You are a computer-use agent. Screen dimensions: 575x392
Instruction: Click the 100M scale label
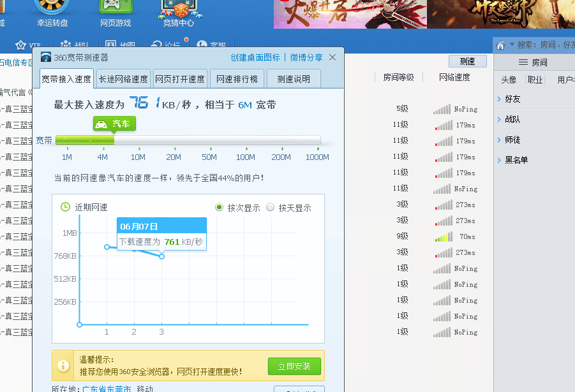[245, 157]
